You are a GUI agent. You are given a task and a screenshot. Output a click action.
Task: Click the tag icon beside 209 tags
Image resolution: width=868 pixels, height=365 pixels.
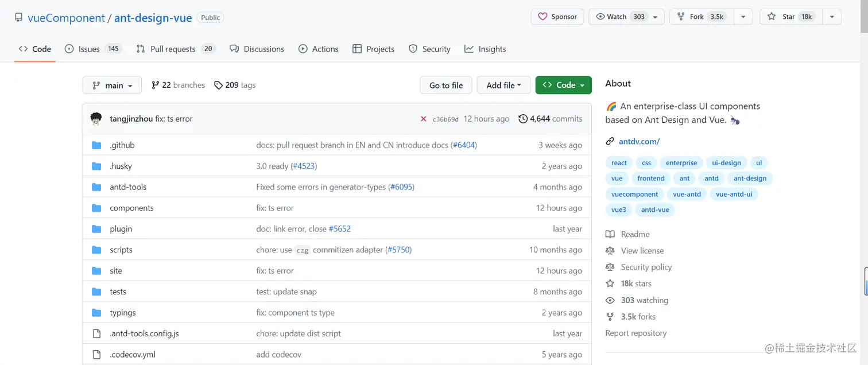218,85
